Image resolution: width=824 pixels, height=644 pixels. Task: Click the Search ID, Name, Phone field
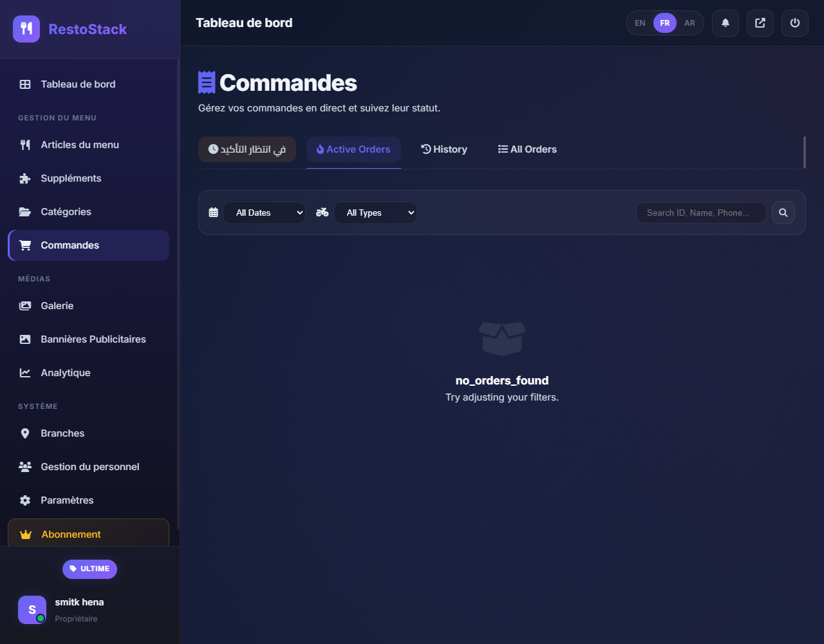tap(701, 213)
